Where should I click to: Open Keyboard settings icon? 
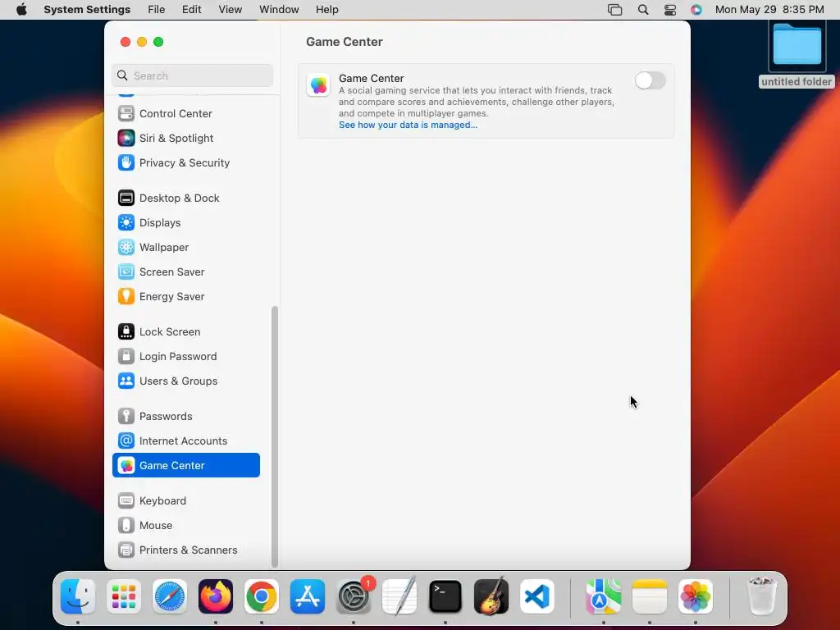[x=126, y=501]
